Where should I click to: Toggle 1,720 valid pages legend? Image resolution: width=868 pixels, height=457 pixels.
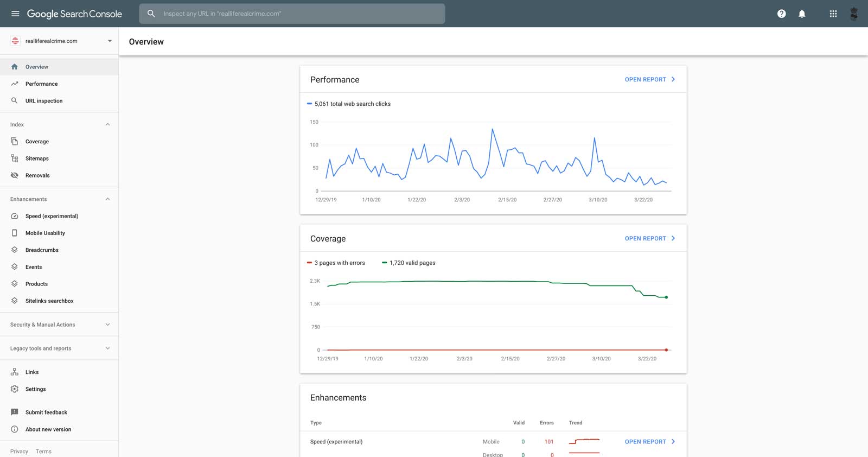pyautogui.click(x=409, y=263)
